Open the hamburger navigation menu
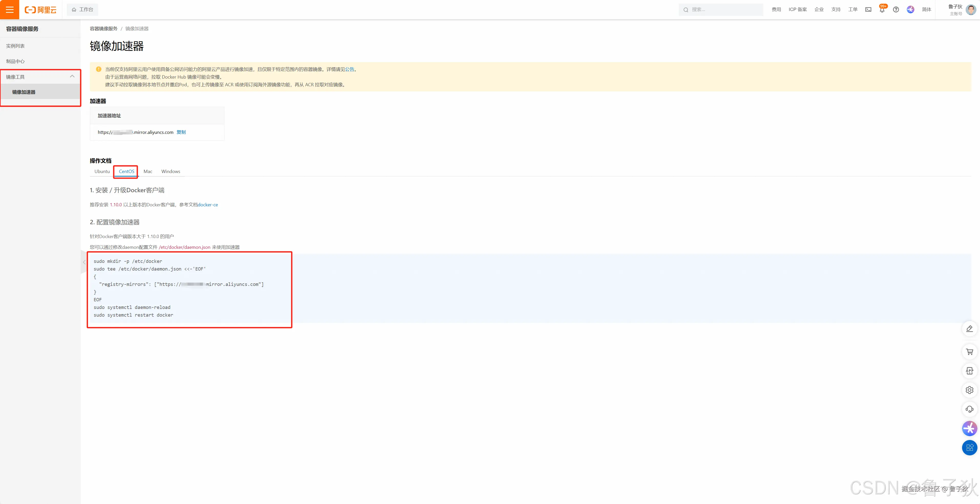 tap(9, 9)
